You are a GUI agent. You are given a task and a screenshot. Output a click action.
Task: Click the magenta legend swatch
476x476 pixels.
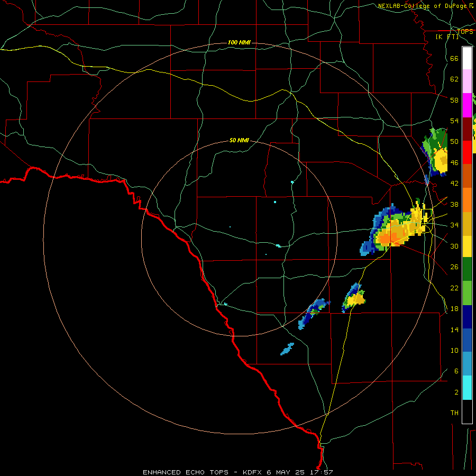click(467, 105)
